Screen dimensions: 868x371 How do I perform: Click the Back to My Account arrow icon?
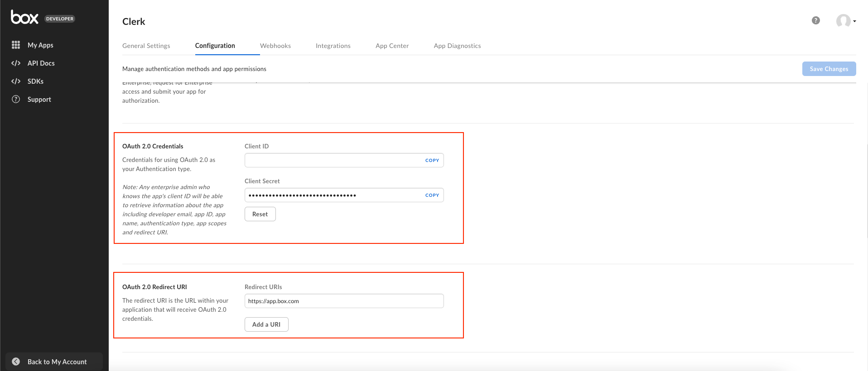[16, 361]
